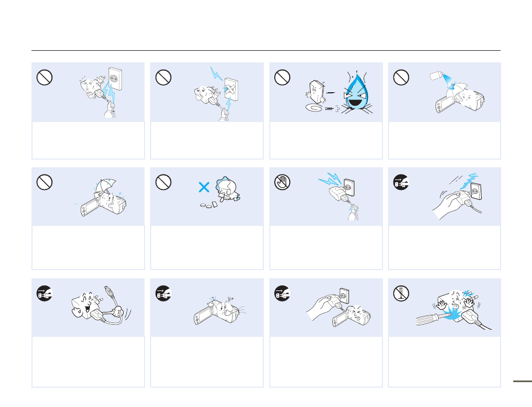Click unplug icon beside hand with angry camcorder
Viewport: 532px width, 407px height.
click(282, 294)
